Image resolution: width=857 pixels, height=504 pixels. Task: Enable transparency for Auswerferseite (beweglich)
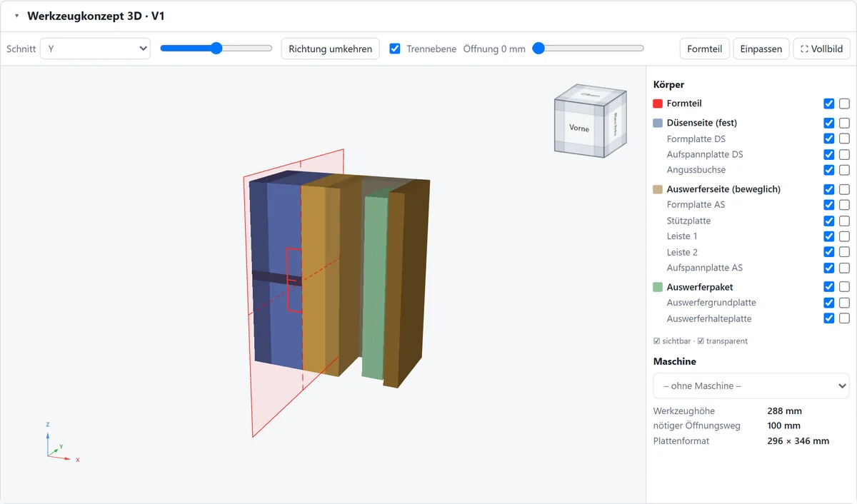tap(844, 189)
